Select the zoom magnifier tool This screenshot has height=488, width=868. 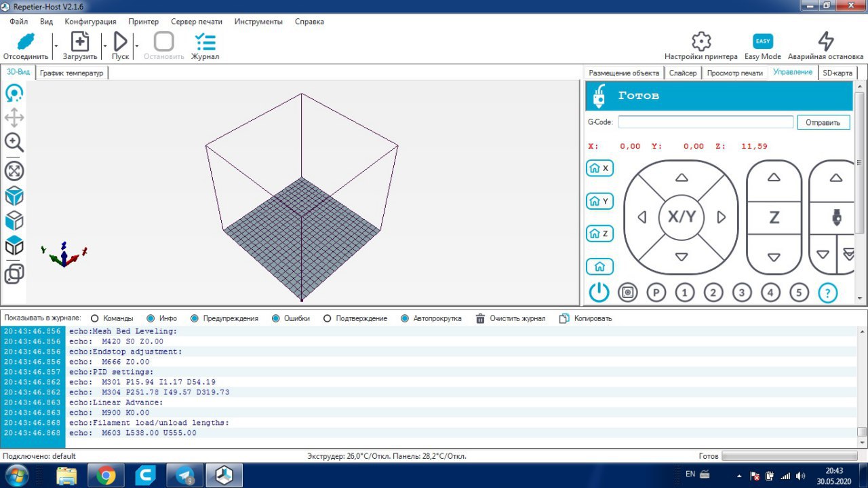[14, 142]
